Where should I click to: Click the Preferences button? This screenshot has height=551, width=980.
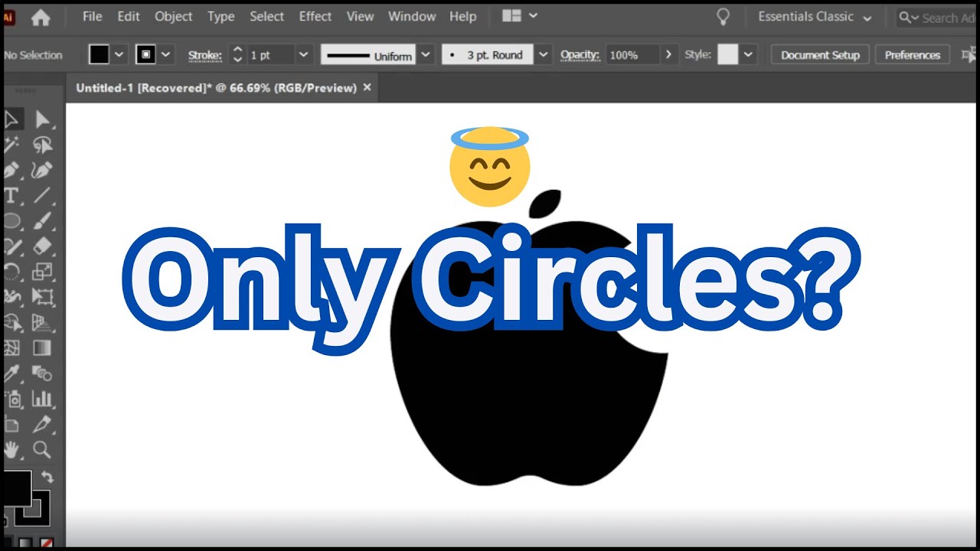tap(913, 54)
